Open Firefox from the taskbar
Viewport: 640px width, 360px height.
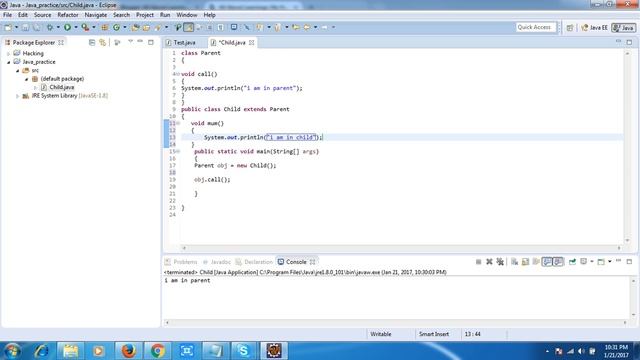(128, 351)
